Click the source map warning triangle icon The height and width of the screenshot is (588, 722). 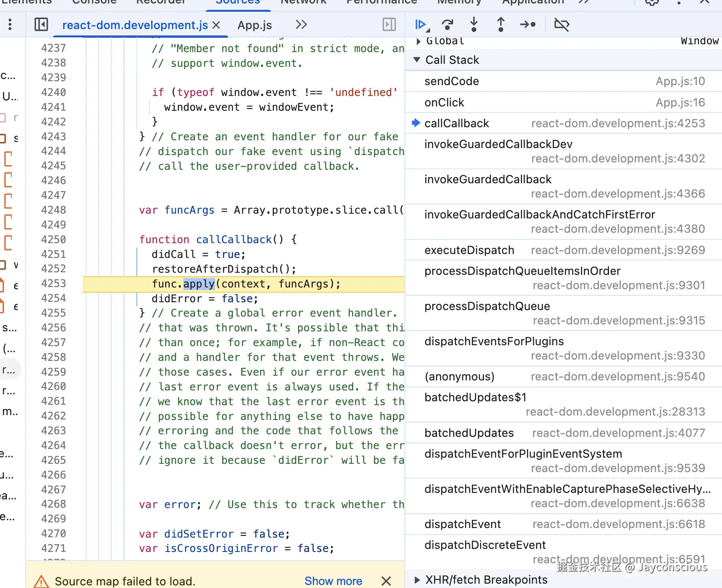point(41,581)
